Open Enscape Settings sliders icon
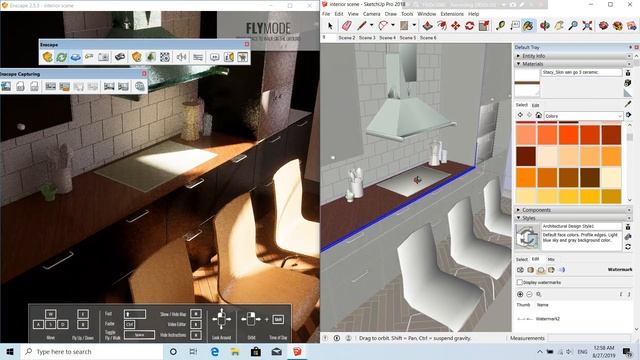The width and height of the screenshot is (640, 360). pos(198,57)
